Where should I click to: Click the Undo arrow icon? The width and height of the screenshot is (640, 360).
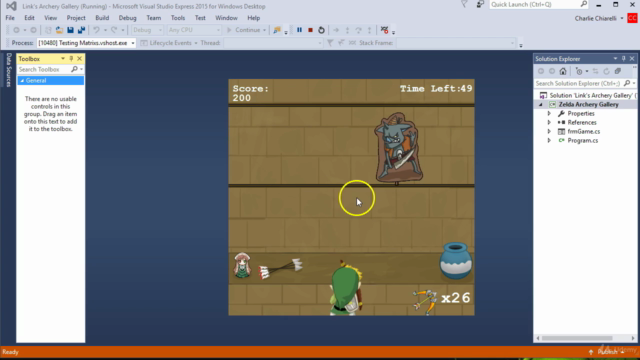point(96,30)
